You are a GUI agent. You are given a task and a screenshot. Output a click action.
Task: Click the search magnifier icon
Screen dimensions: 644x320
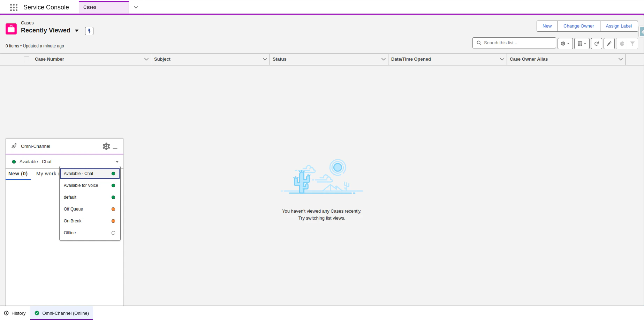coord(479,43)
